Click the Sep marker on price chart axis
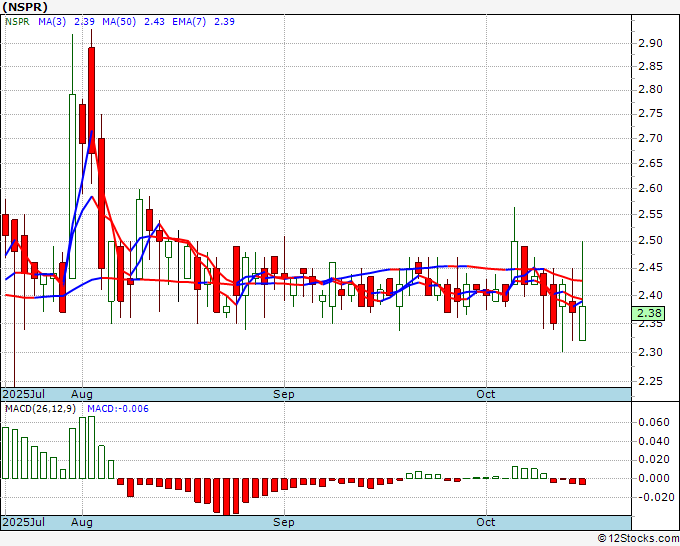This screenshot has width=680, height=546. point(284,394)
